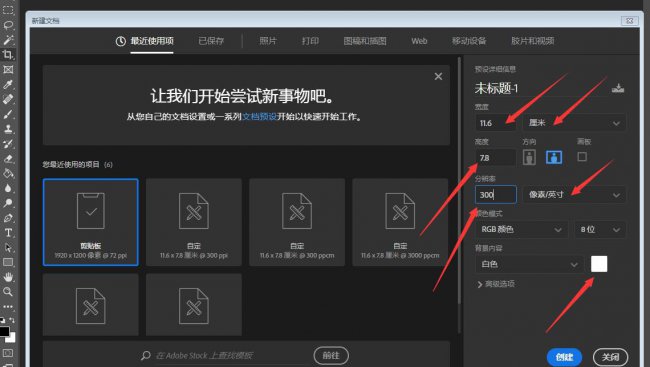
Task: Select the Healing Brush tool
Action: coord(8,99)
